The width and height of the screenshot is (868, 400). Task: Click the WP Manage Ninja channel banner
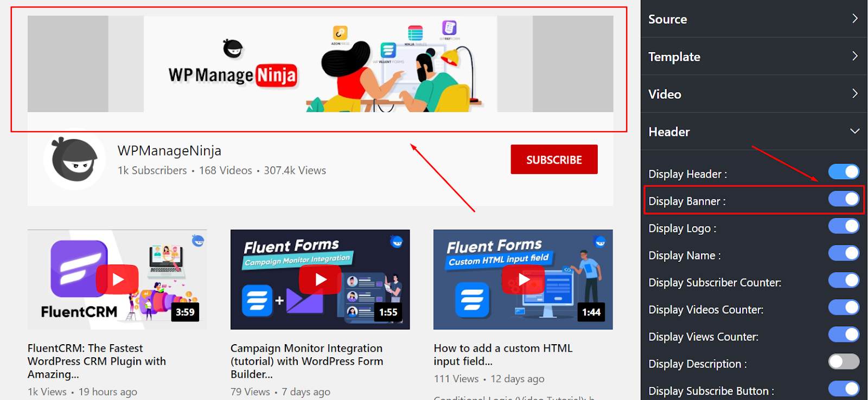pos(321,64)
